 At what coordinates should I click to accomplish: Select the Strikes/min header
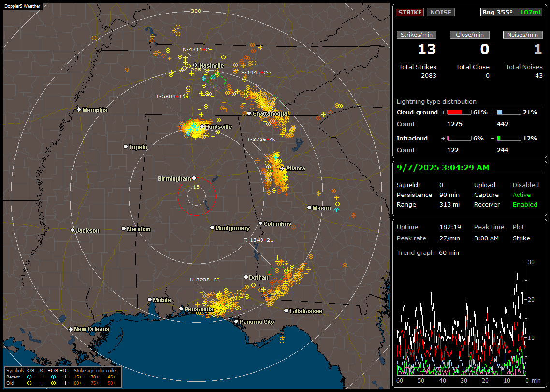[417, 35]
